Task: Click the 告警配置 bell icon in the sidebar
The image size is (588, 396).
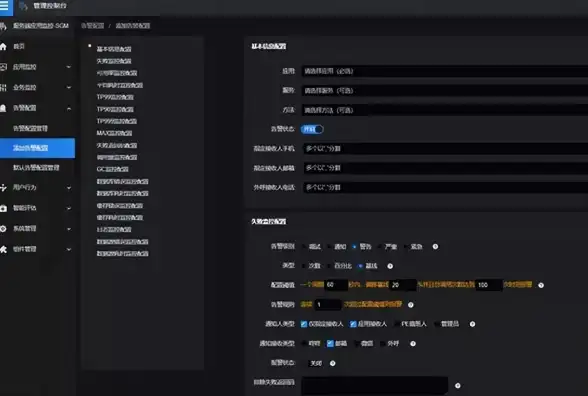Action: click(x=3, y=108)
